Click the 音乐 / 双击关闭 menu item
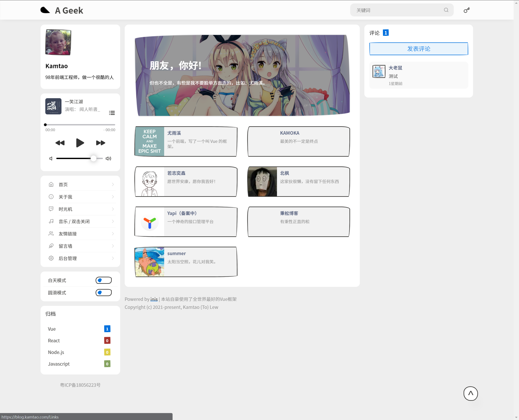 click(x=80, y=221)
